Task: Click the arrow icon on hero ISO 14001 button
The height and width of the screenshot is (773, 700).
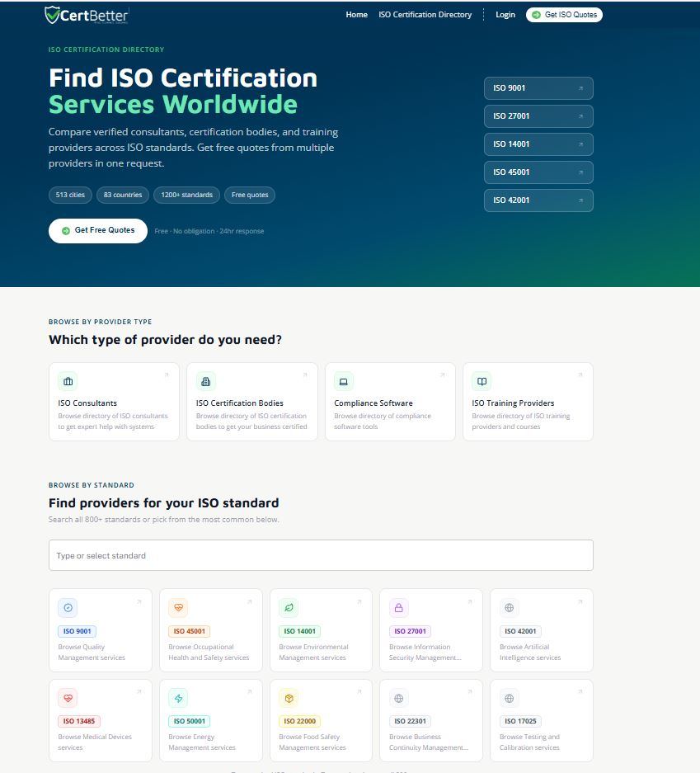Action: 580,144
